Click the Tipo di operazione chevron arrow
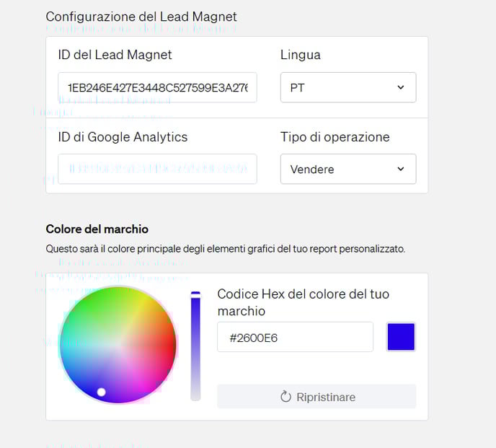 (x=401, y=169)
